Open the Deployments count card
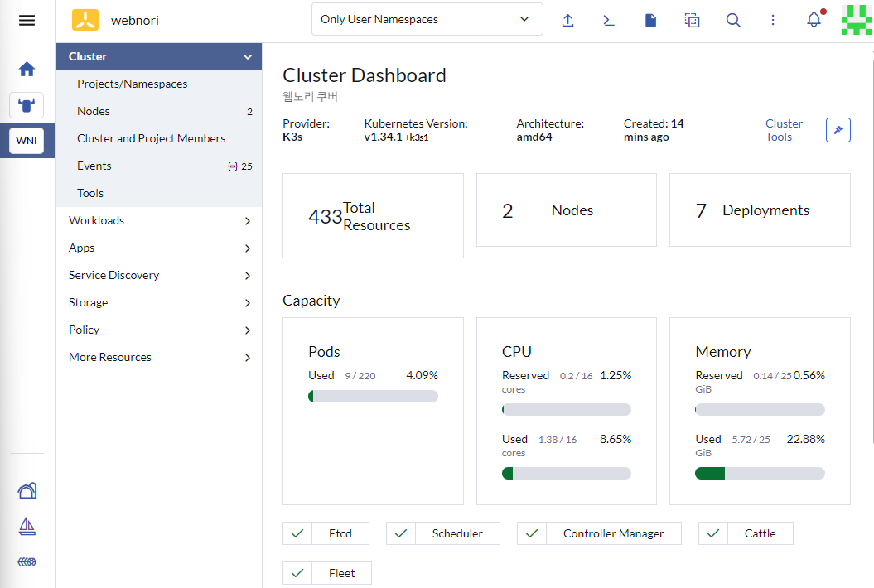The height and width of the screenshot is (588, 874). pyautogui.click(x=760, y=210)
